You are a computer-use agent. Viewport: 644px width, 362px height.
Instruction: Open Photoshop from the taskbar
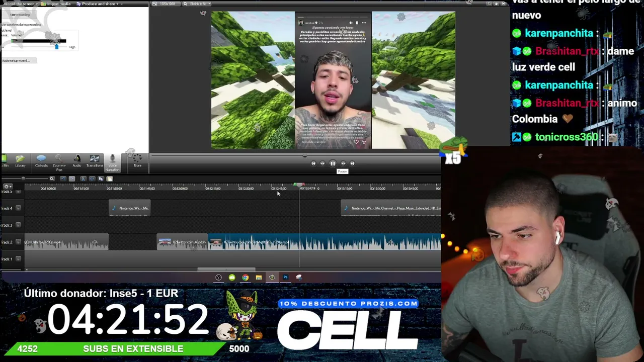pos(285,278)
